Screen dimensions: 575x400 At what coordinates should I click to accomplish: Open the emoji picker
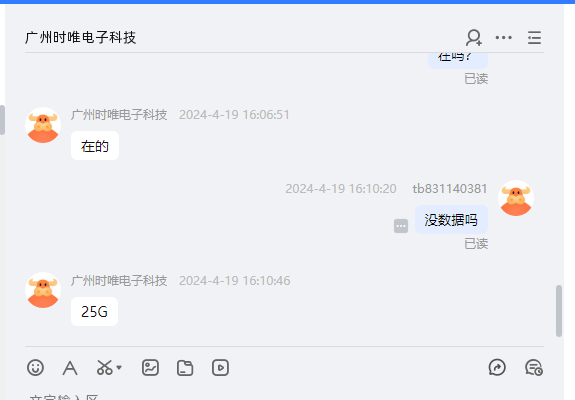(x=36, y=367)
